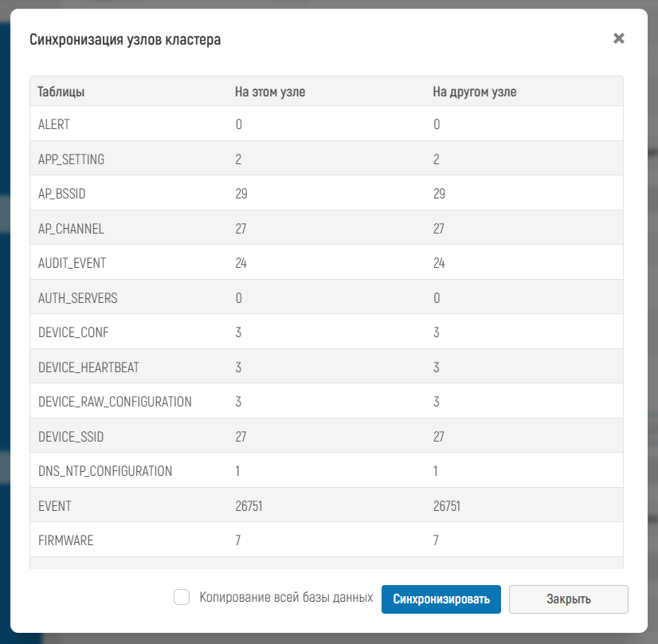Click the 'Синхронизировать' button
658x644 pixels.
click(x=441, y=599)
